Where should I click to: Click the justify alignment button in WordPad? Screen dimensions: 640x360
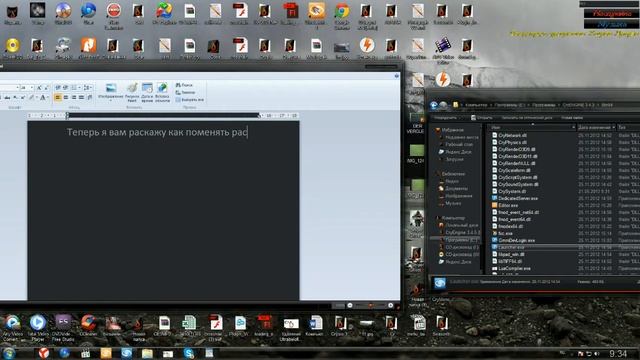pyautogui.click(x=81, y=97)
